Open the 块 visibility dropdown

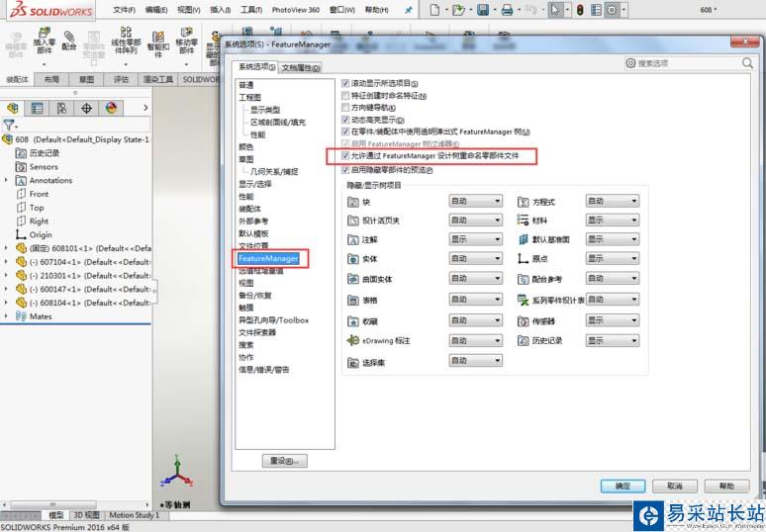[x=475, y=201]
